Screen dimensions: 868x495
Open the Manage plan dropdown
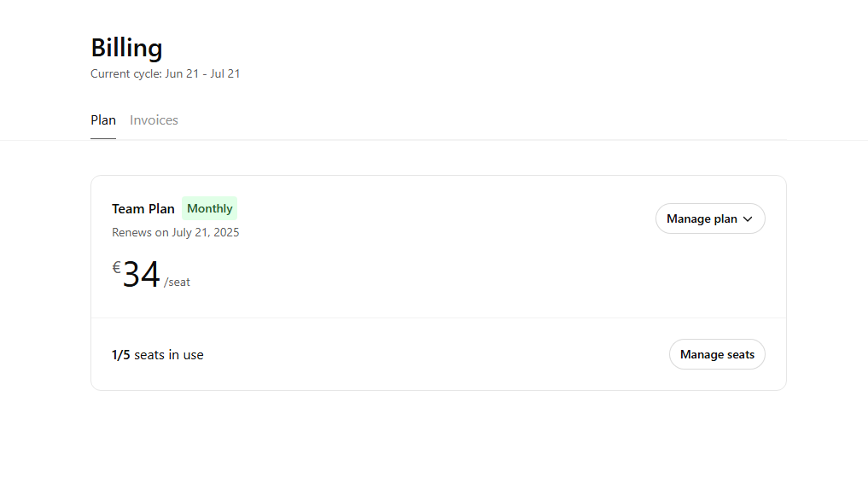point(709,218)
